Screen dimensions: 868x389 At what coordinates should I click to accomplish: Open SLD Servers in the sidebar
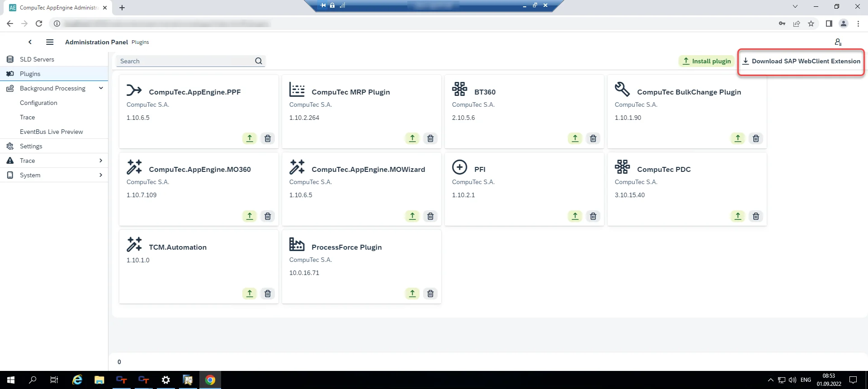37,59
